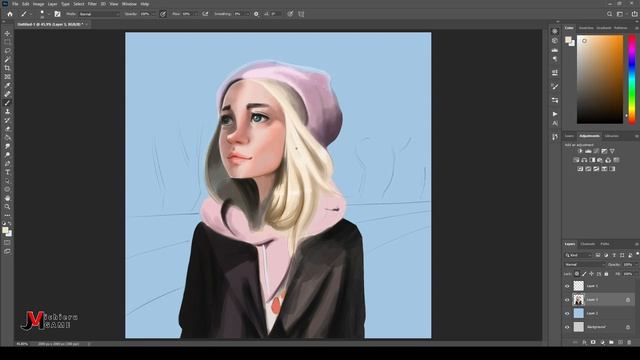This screenshot has height=360, width=640.
Task: Select the Frame tool
Action: (x=7, y=77)
